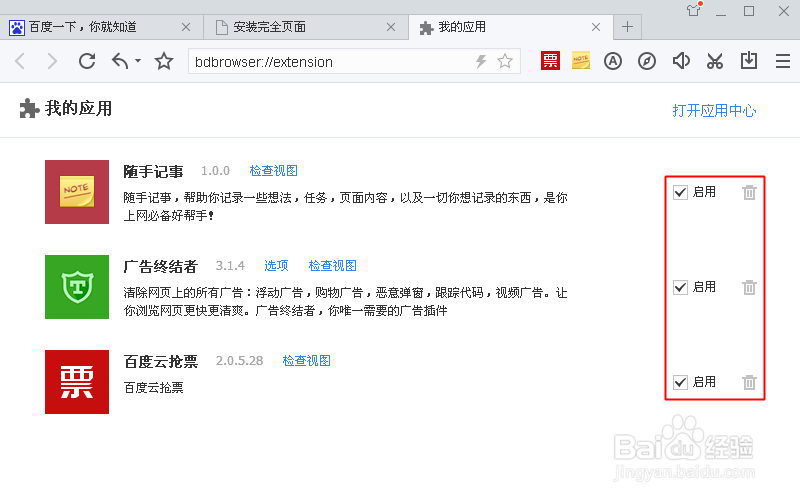Close the 百度一下 tab

pos(186,27)
